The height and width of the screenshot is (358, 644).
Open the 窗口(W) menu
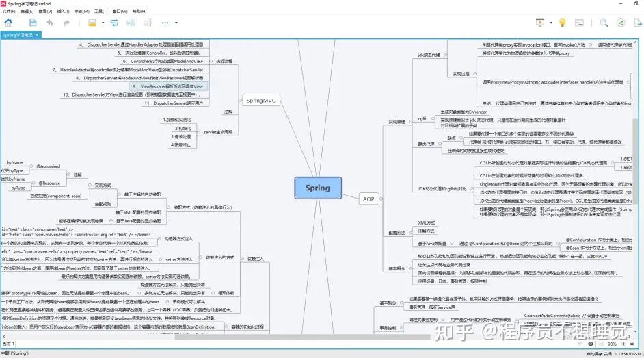[120, 11]
